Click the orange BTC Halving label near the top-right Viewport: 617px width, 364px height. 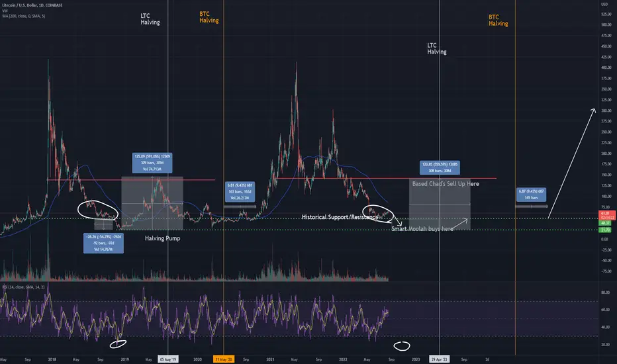tap(498, 20)
